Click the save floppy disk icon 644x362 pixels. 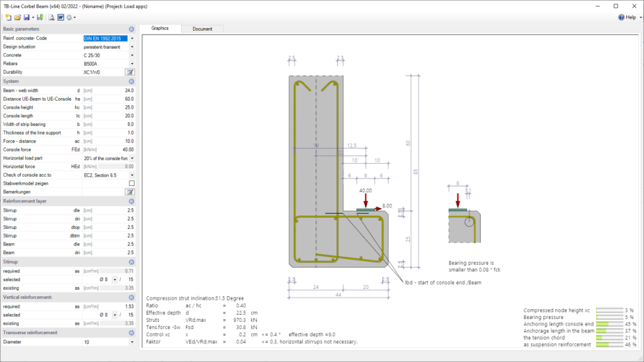point(26,17)
